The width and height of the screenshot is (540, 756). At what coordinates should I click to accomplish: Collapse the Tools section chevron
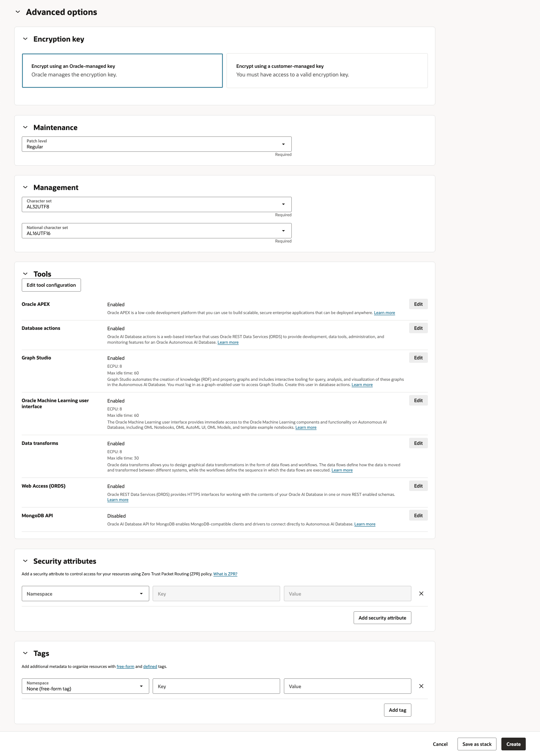25,274
